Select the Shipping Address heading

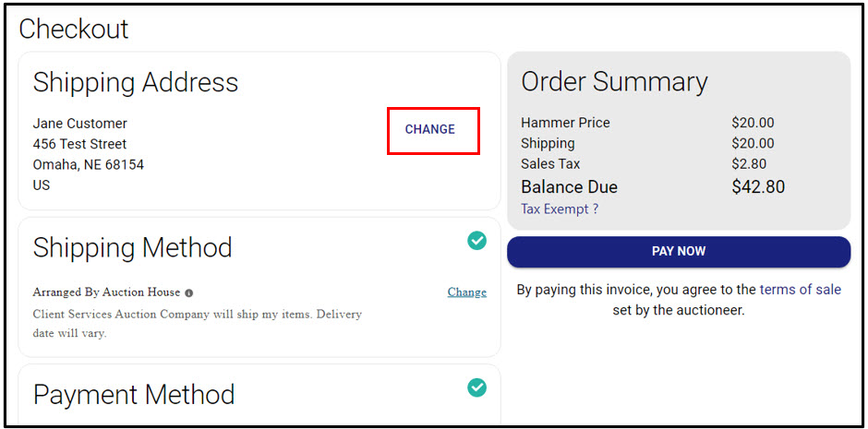tap(136, 82)
